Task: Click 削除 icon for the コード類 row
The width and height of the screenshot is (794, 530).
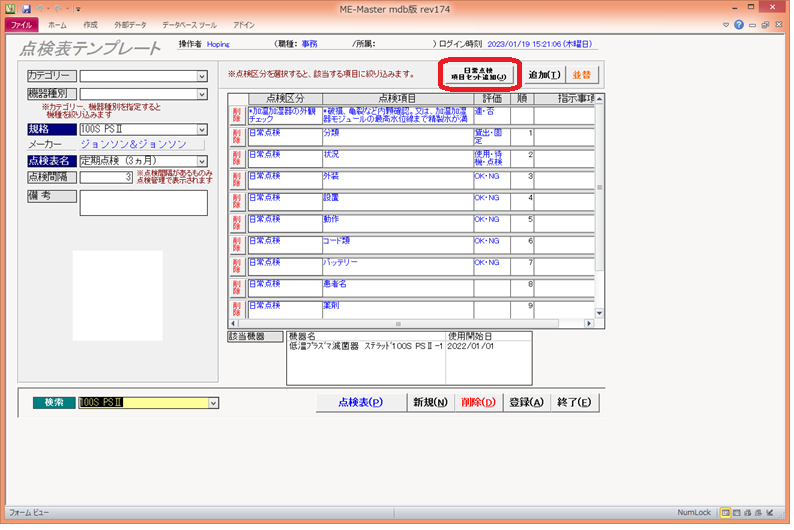Action: pos(236,246)
